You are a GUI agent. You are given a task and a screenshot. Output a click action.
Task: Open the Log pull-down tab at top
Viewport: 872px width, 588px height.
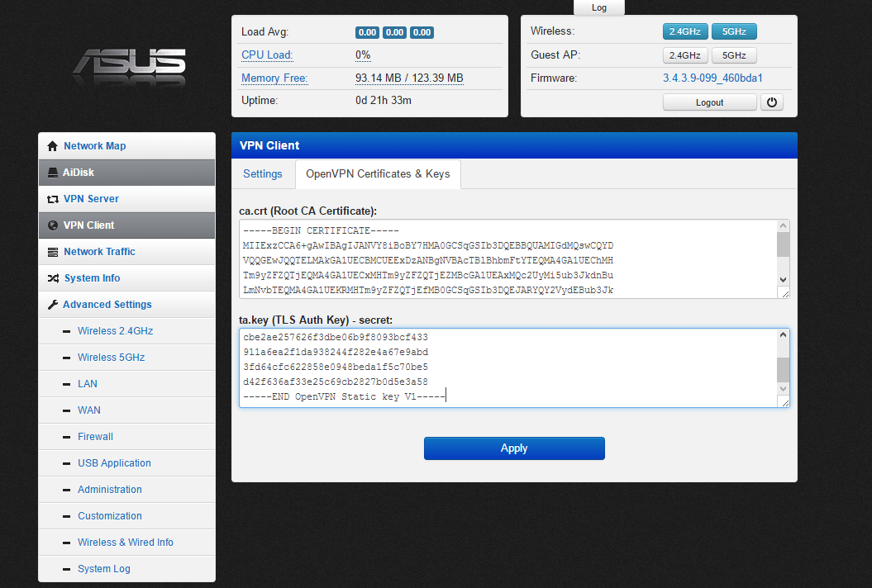tap(599, 7)
